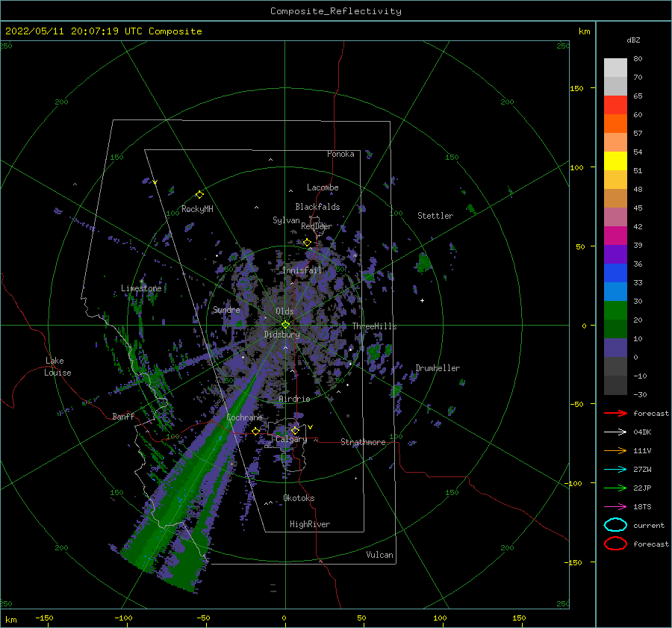Click the Drumheller town label
The image size is (672, 628).
coord(438,368)
